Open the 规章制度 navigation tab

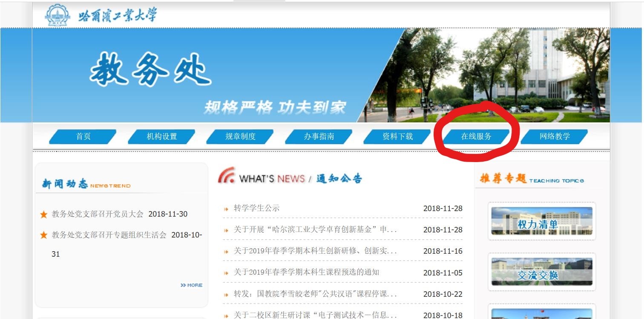tap(240, 136)
